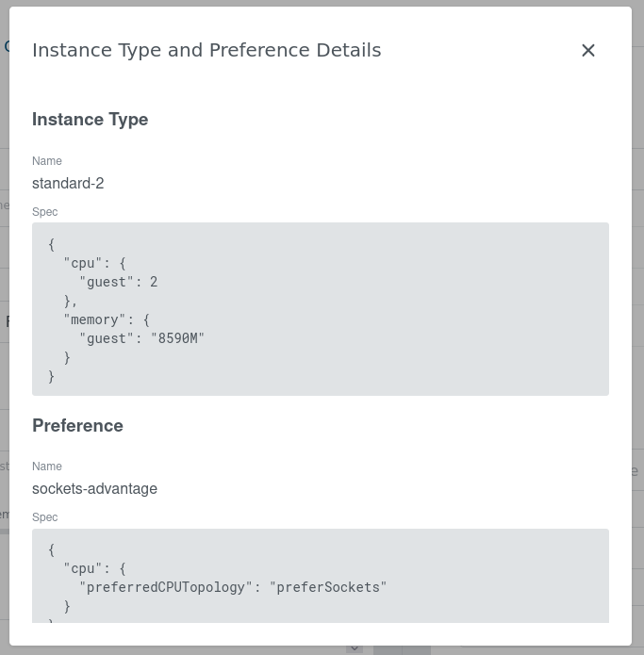Click the Spec label under Instance Type
The image size is (644, 655).
pos(45,212)
